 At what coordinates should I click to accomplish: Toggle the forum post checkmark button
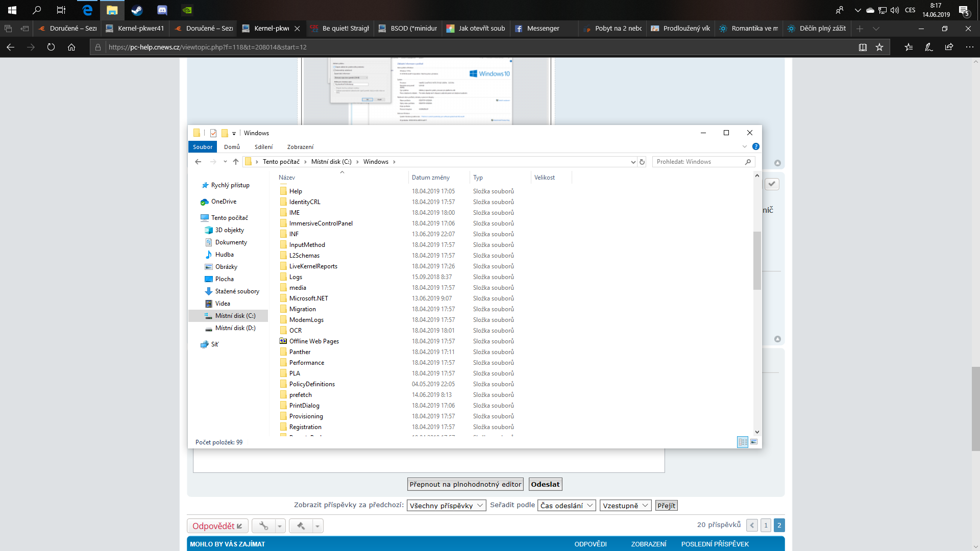pyautogui.click(x=772, y=184)
